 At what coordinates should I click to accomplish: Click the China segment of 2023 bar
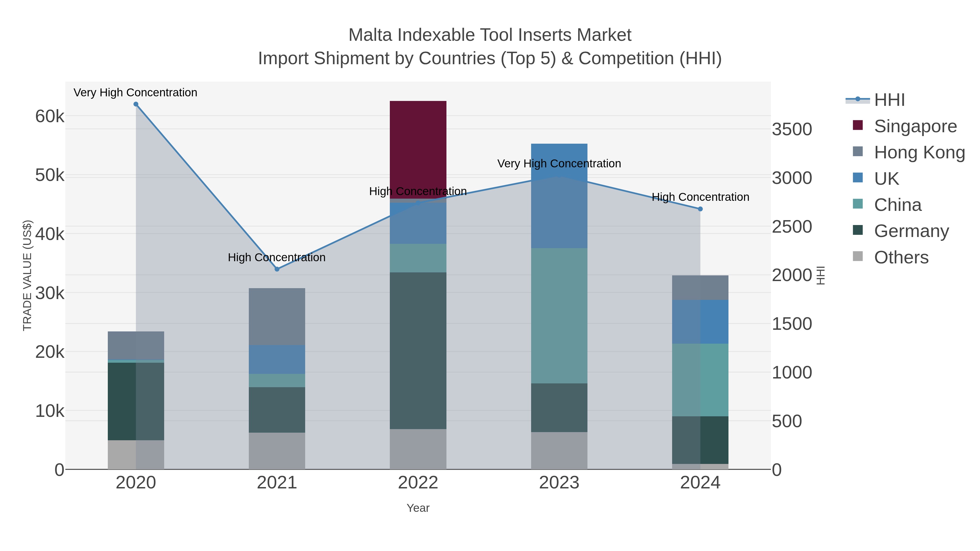[559, 316]
